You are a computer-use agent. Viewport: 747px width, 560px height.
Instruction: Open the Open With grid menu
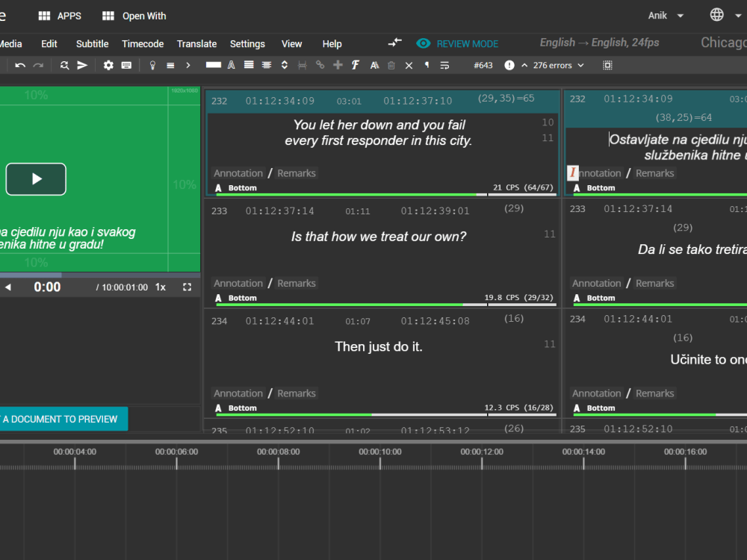click(x=134, y=16)
